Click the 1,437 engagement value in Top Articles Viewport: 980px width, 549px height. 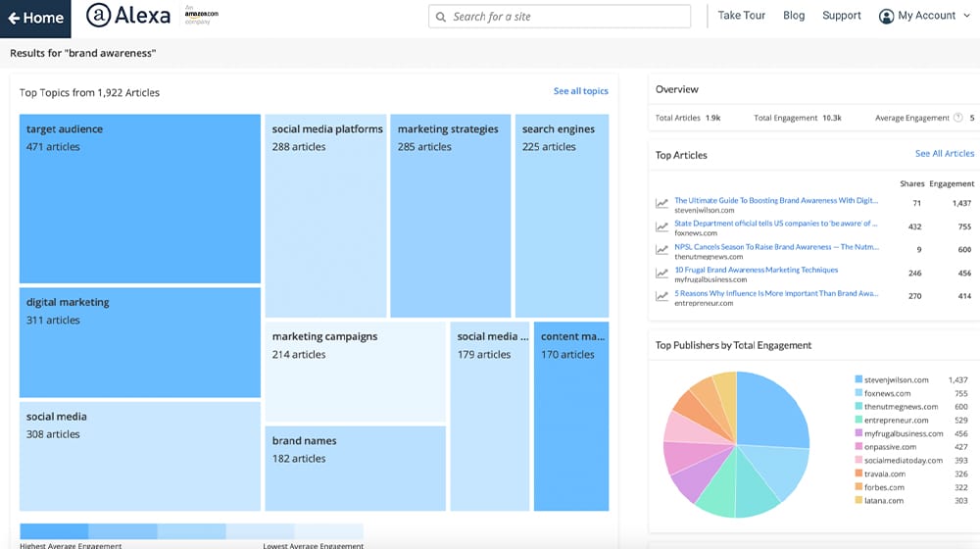pos(962,203)
